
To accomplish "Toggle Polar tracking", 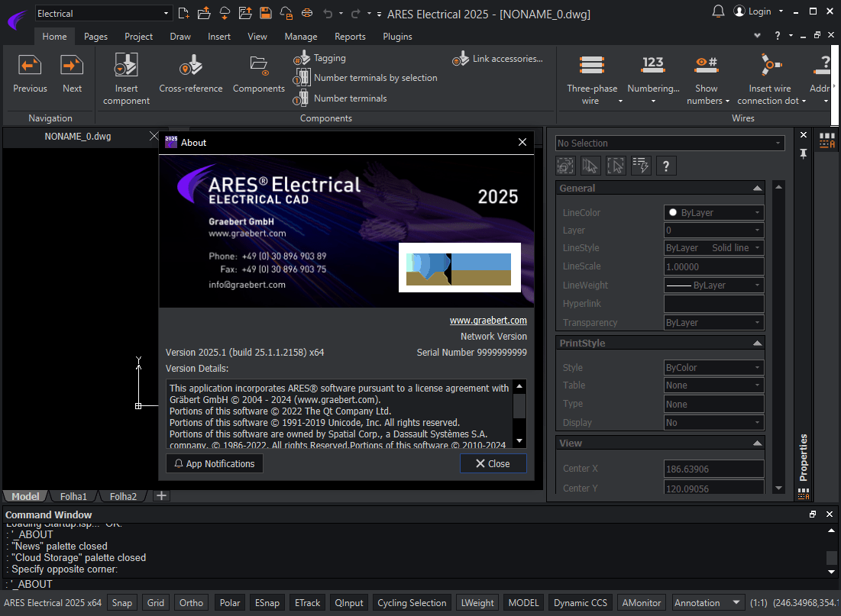I will 230,602.
